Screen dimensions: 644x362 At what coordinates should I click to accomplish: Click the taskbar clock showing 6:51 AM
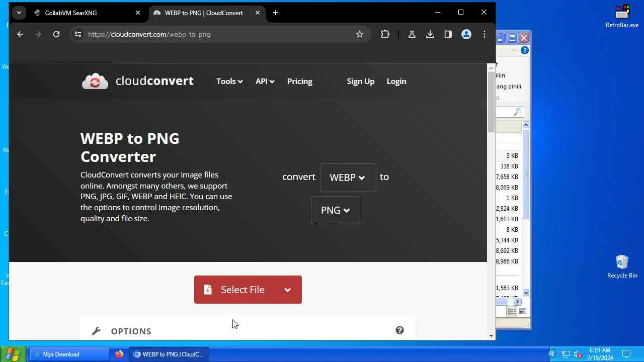click(x=600, y=354)
